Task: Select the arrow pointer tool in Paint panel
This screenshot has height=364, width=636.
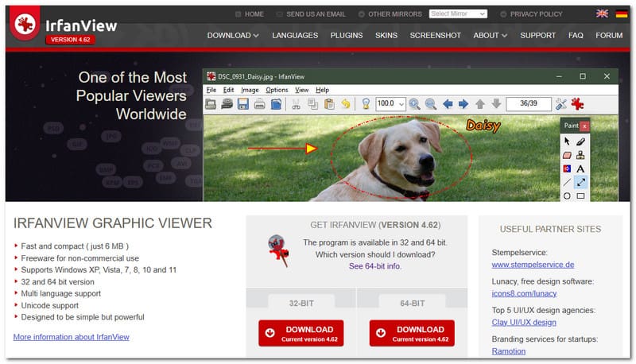Action: tap(567, 141)
